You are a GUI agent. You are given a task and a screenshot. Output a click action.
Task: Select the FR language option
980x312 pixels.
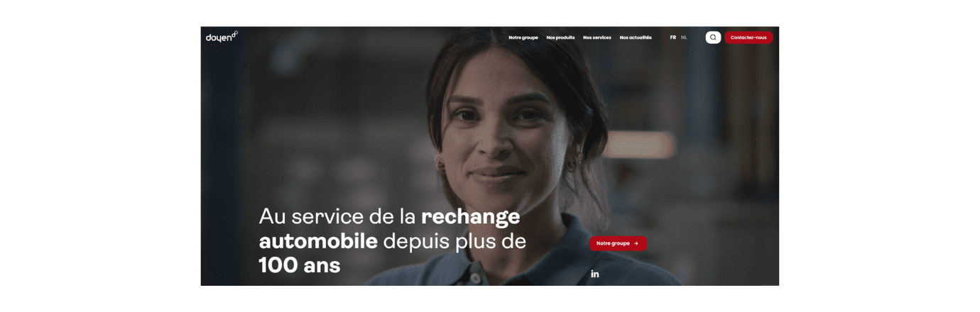click(x=673, y=38)
